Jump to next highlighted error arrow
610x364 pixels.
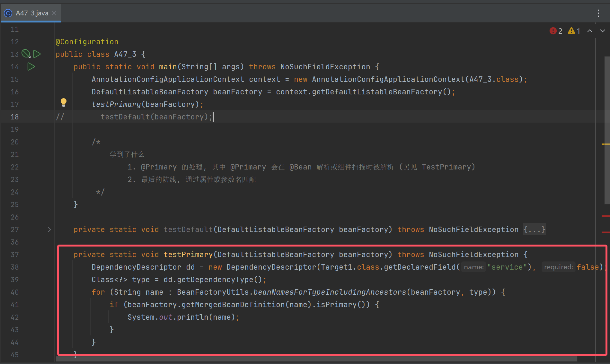pyautogui.click(x=603, y=31)
